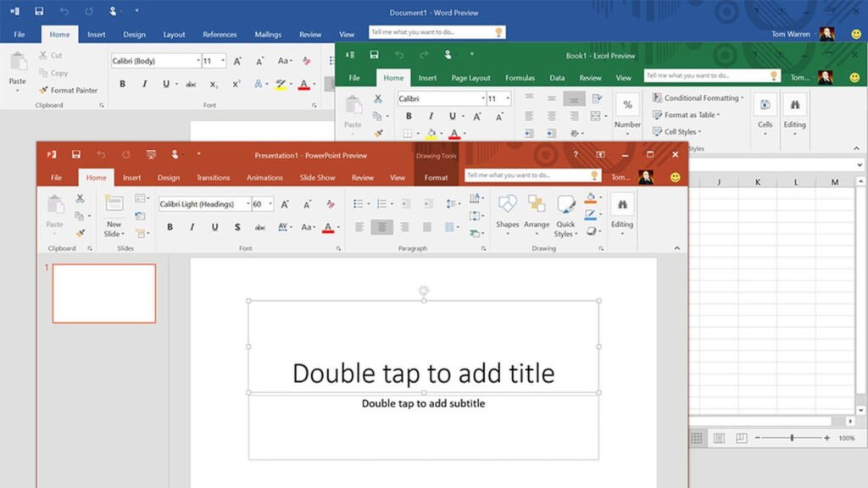The height and width of the screenshot is (488, 868).
Task: Click the Help question mark in PowerPoint
Action: pos(576,154)
